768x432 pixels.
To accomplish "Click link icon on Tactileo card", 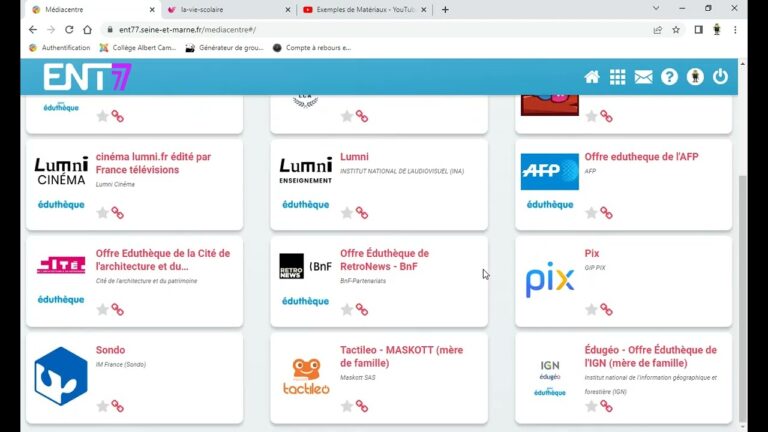I will click(362, 406).
